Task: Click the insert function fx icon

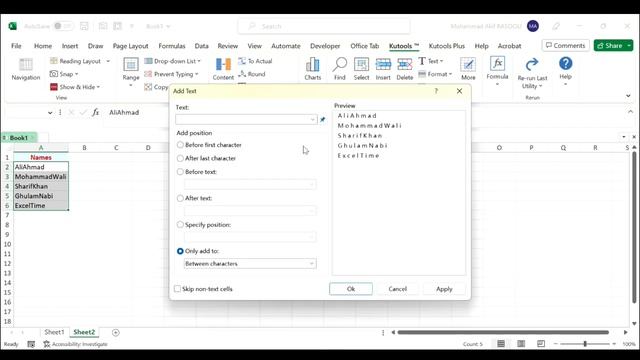Action: tap(96, 112)
